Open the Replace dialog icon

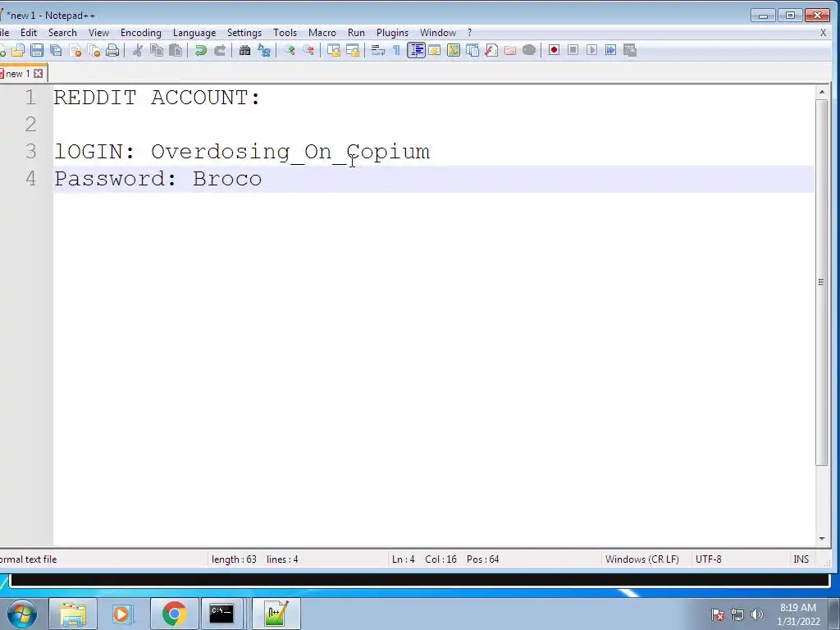pyautogui.click(x=264, y=50)
